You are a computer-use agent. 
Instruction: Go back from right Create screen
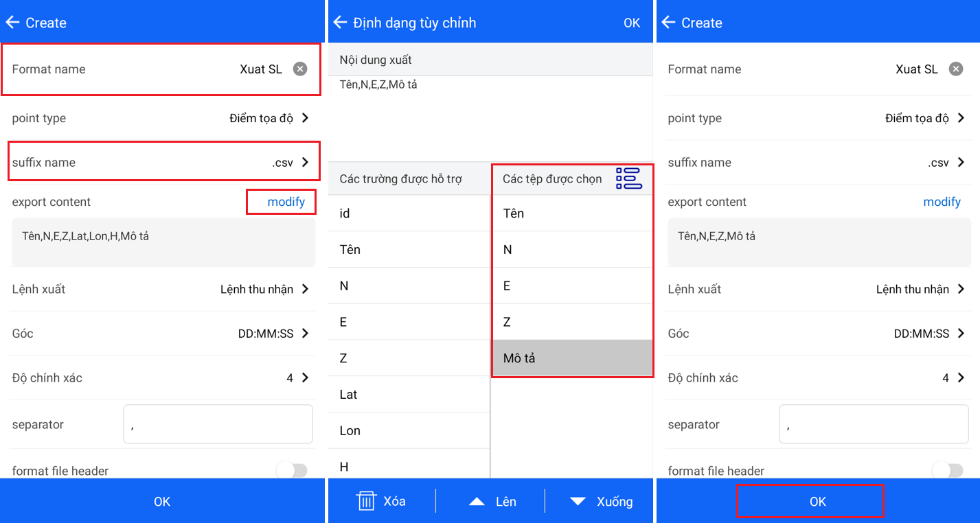pyautogui.click(x=668, y=23)
